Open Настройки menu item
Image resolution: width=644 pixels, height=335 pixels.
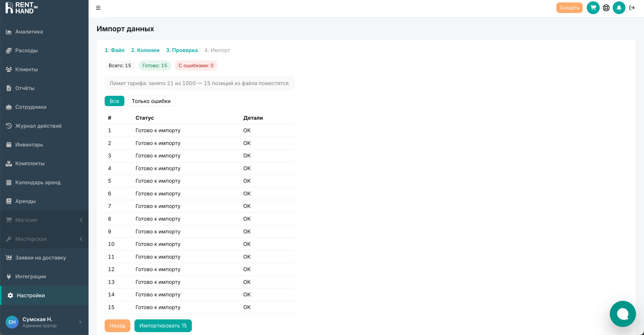(44, 295)
